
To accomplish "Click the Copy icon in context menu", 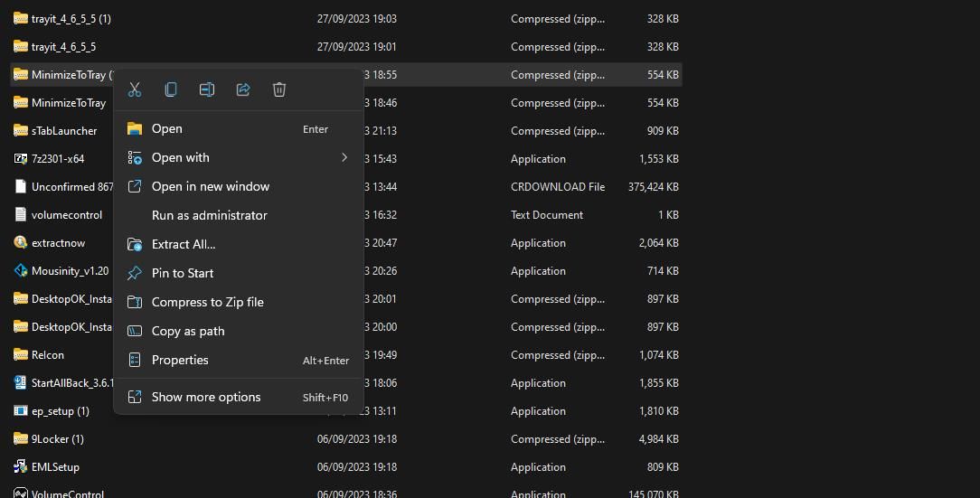I will [x=171, y=89].
